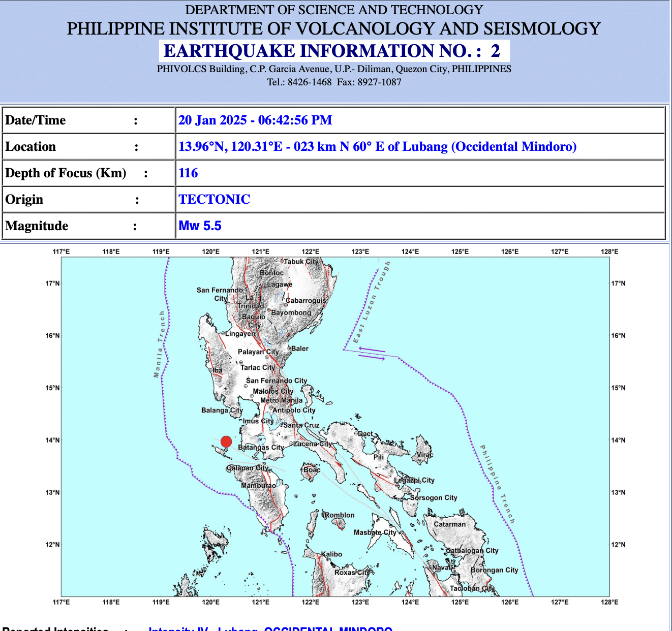Click 'Legazpi City' label on the map
Viewport: 672px width, 631px height.
click(x=414, y=480)
